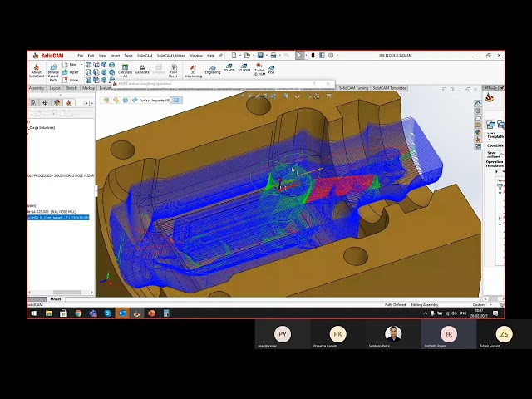Switch to the SolidCAM Turning tab
532x399 pixels.
click(x=353, y=88)
